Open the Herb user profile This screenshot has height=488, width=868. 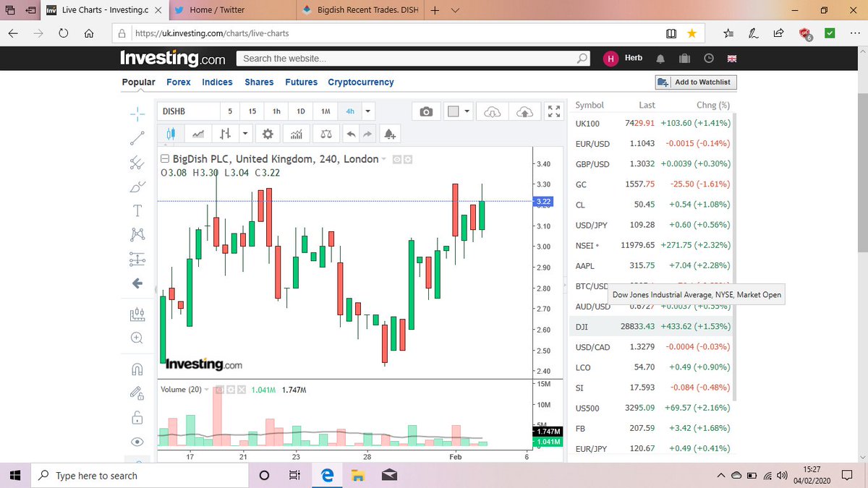[x=624, y=59]
